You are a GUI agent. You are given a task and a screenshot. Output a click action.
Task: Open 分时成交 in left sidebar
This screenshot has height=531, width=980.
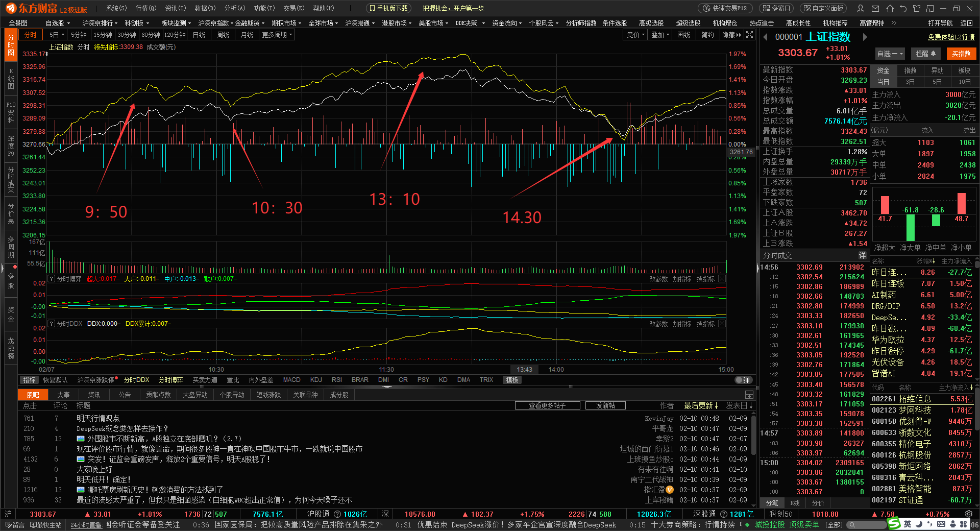[11, 180]
